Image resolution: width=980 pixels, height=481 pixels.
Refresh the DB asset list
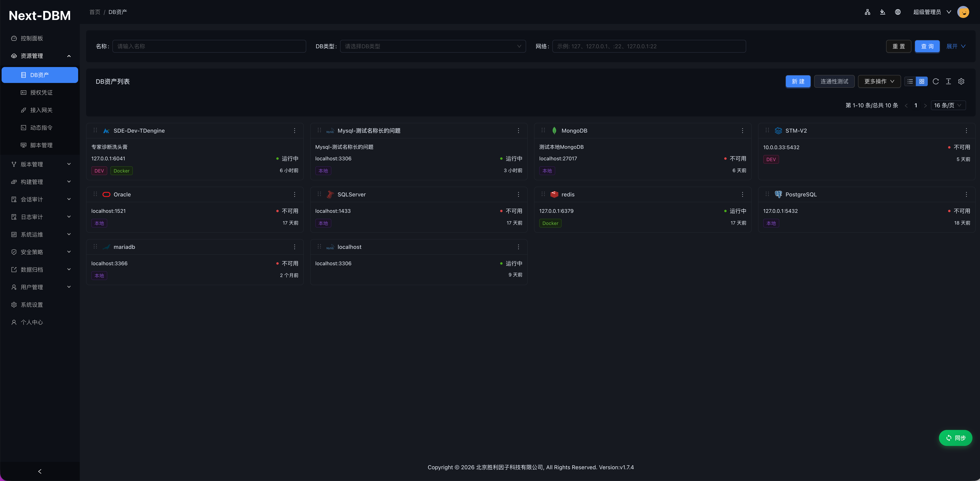(x=936, y=81)
